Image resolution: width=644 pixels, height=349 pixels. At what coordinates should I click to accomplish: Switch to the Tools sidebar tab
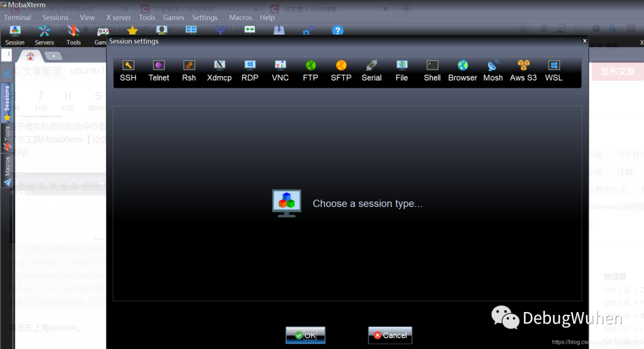coord(7,138)
